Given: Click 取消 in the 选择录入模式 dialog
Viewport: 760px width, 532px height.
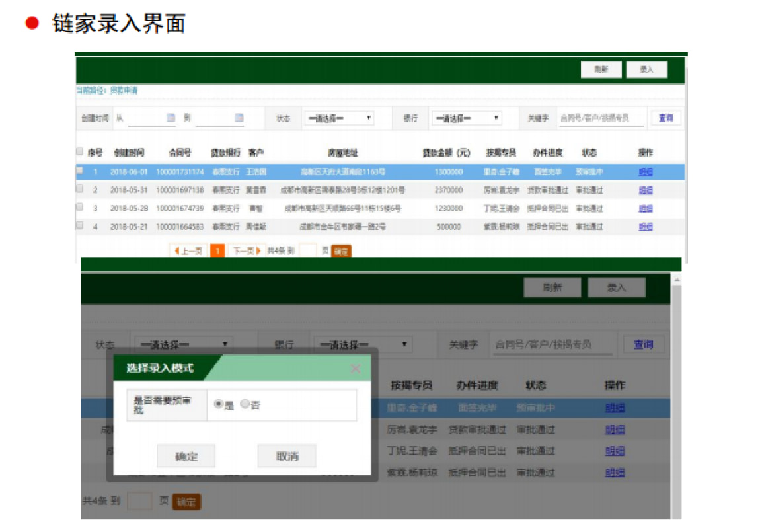Looking at the screenshot, I should point(287,456).
